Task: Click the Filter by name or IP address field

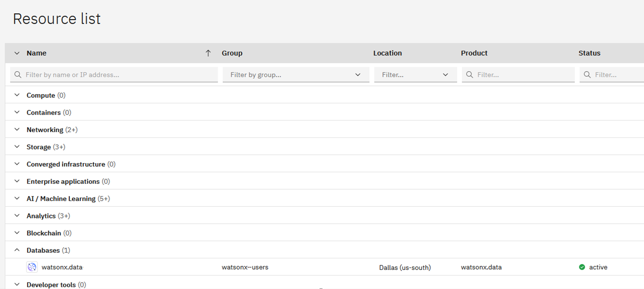Action: (119, 75)
